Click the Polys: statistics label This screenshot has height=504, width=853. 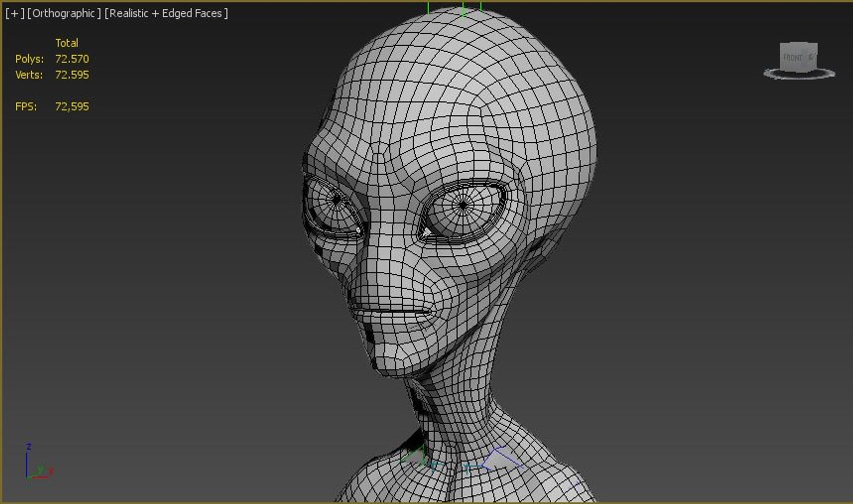pyautogui.click(x=29, y=59)
